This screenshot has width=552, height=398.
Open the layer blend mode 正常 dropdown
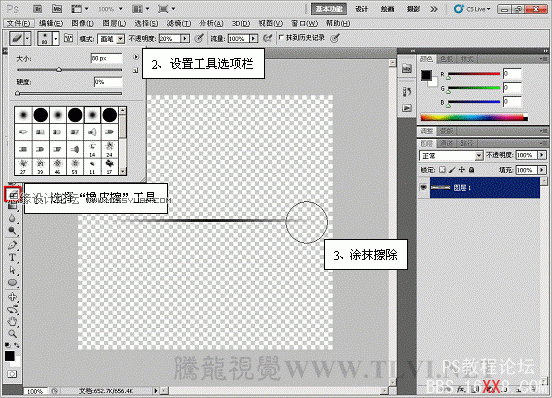click(x=451, y=155)
